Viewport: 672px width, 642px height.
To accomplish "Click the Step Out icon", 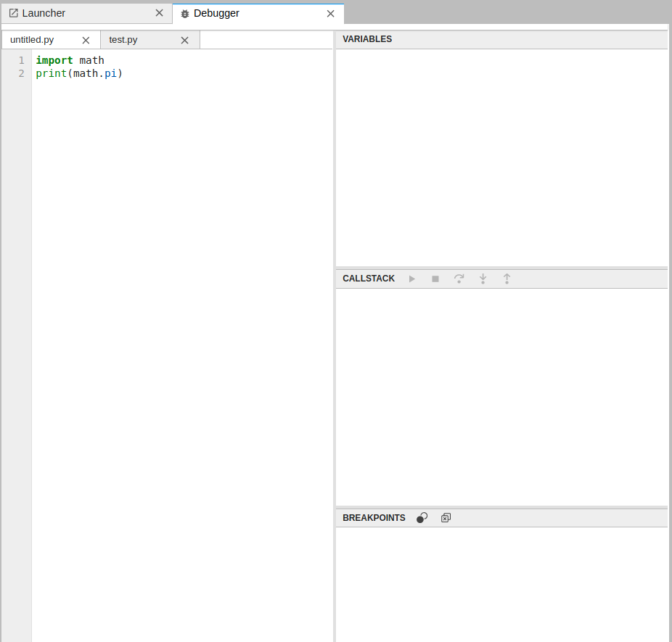I will [507, 279].
